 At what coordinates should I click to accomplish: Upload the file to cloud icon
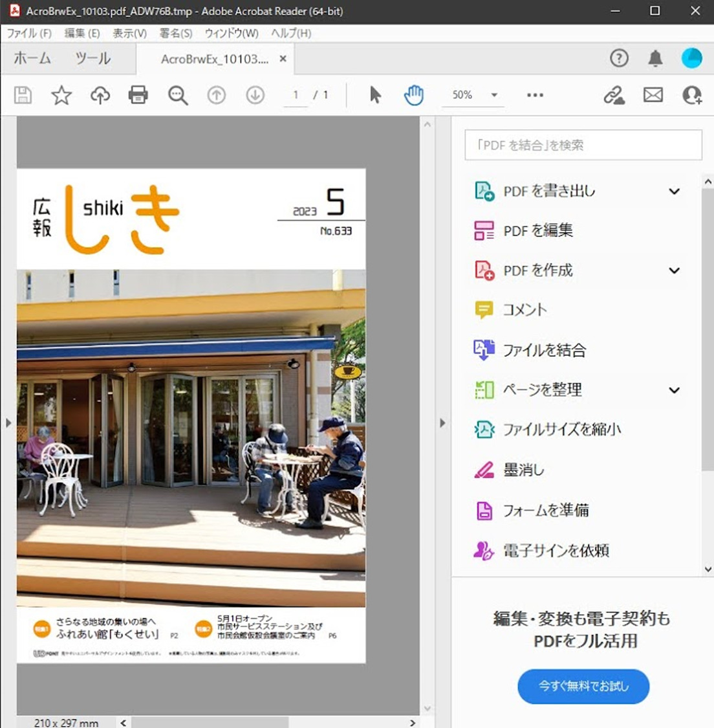coord(100,95)
